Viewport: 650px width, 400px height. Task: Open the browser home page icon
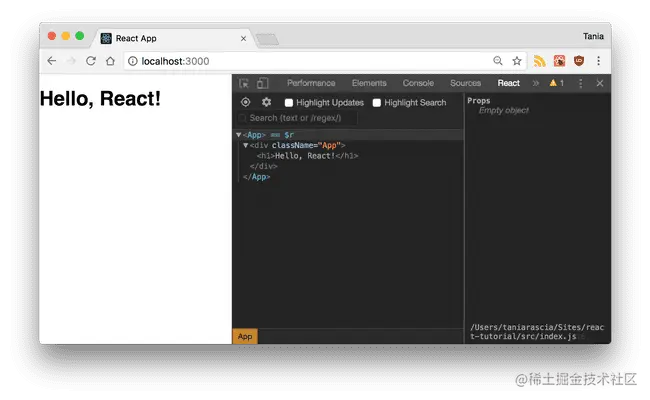point(110,61)
